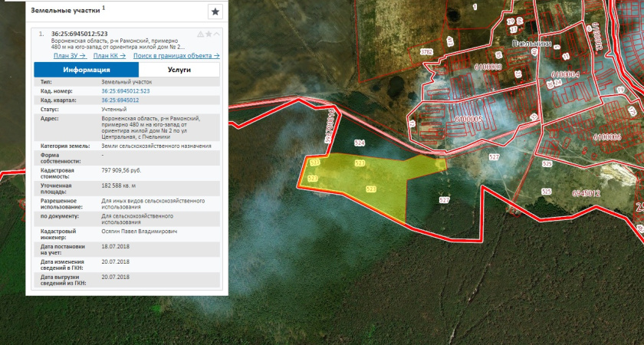
Task: Click the Земельные участки panel heading
Action: click(x=65, y=10)
